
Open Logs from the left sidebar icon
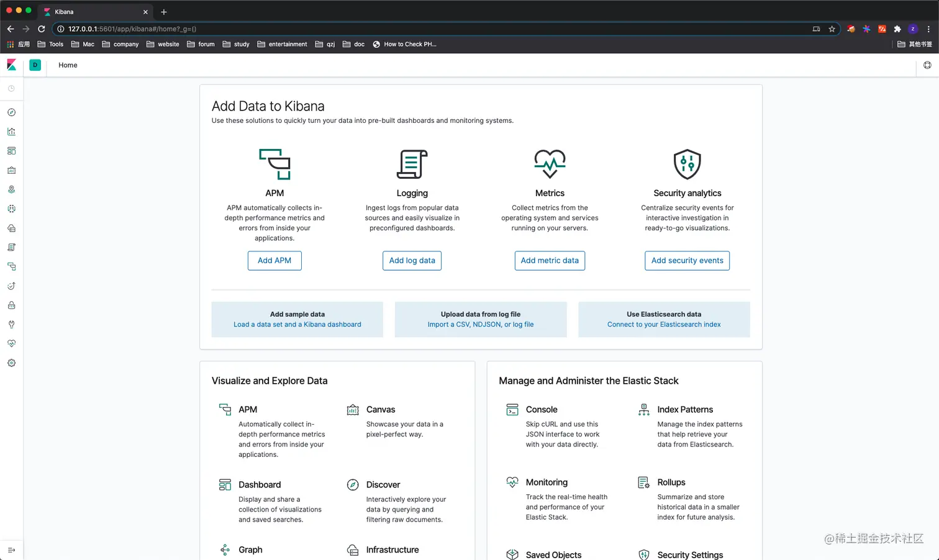pyautogui.click(x=11, y=247)
